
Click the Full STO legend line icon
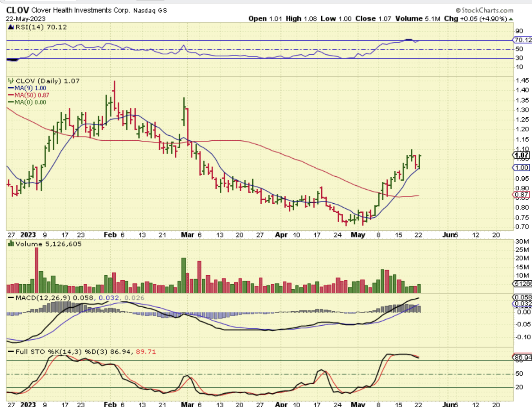[x=10, y=351]
